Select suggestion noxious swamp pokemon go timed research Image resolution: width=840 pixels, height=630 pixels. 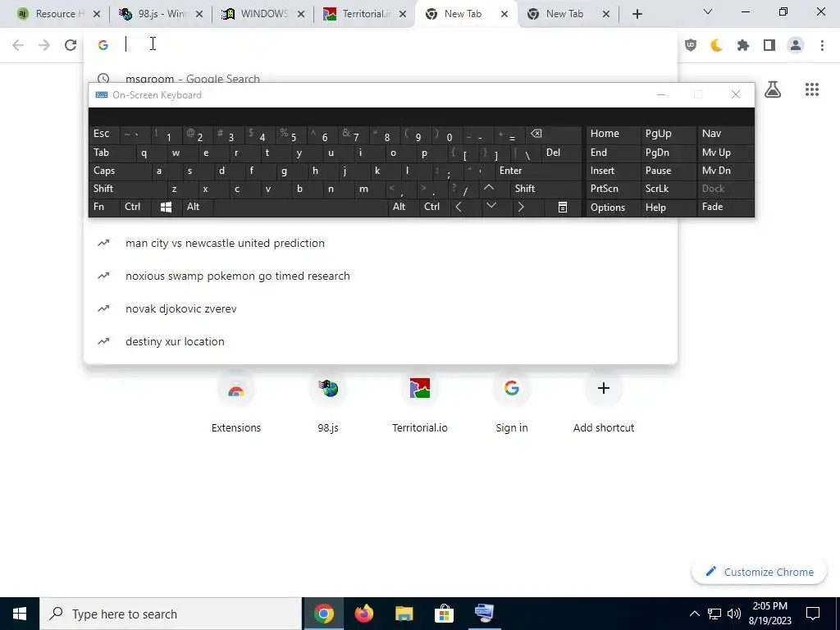point(381,276)
